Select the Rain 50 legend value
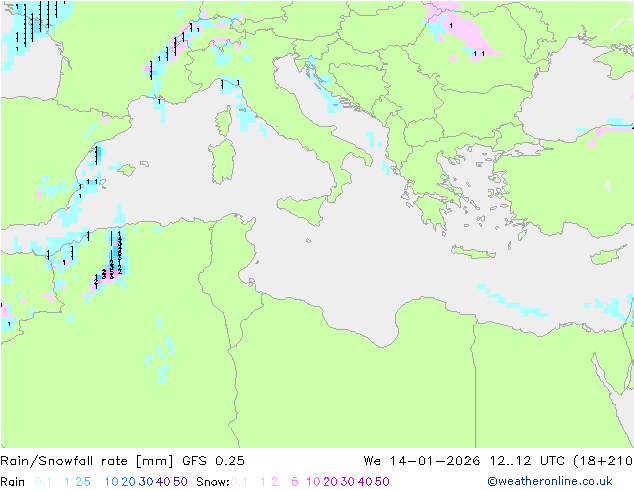 tap(180, 482)
